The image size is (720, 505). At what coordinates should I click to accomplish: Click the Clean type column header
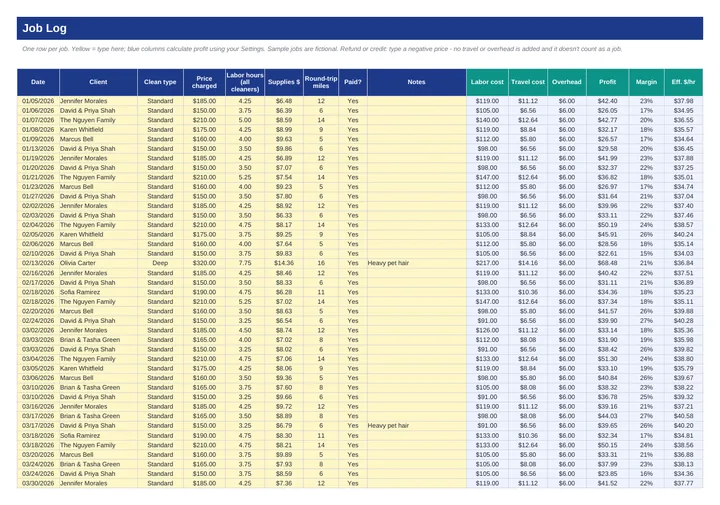(160, 82)
